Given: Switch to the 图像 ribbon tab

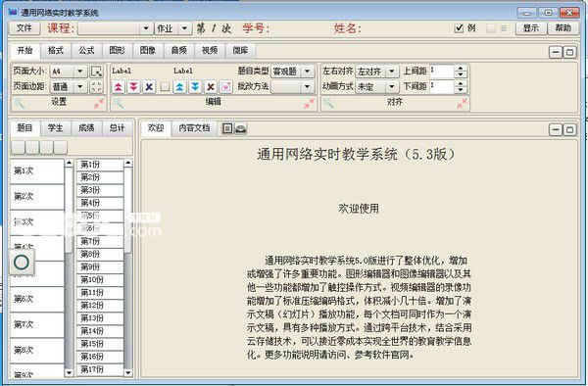Looking at the screenshot, I should (148, 51).
